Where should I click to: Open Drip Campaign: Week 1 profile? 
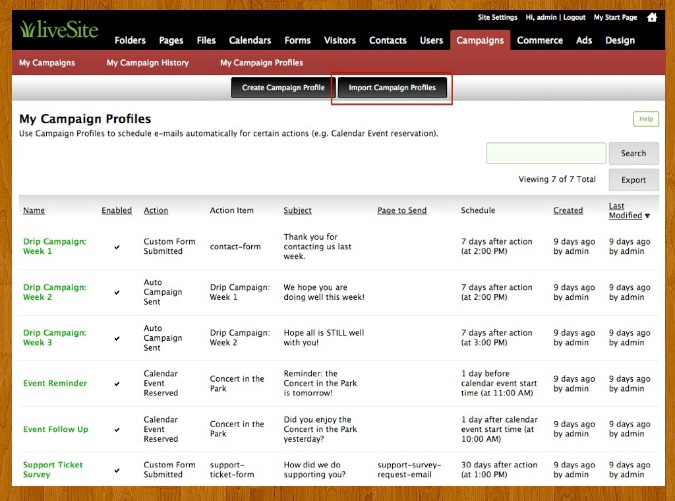click(x=55, y=246)
